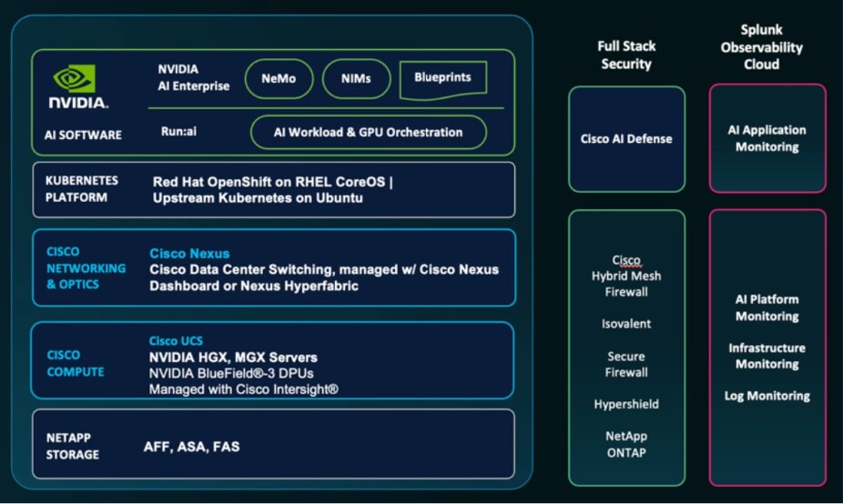This screenshot has height=504, width=843.
Task: Click the Run:ai label
Action: 178,132
